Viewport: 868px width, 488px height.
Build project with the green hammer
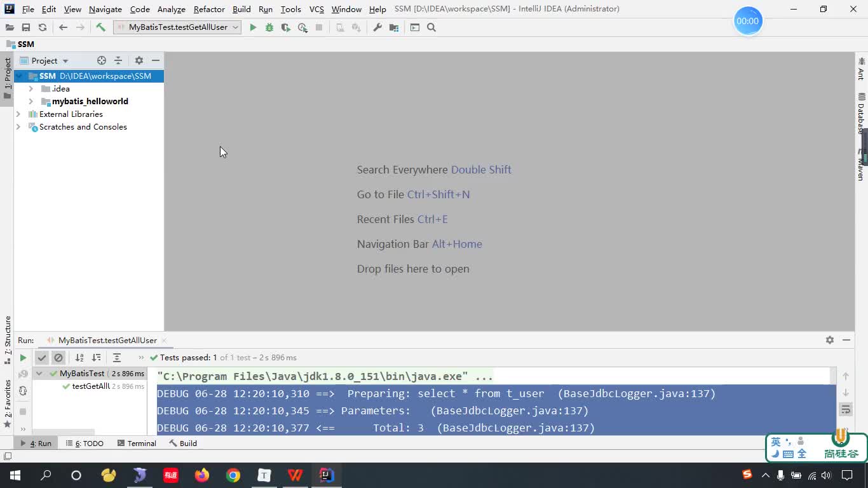[x=100, y=27]
